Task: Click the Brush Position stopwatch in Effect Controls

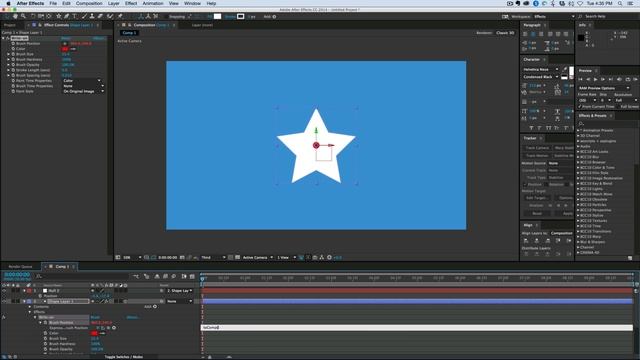Action: [13, 43]
